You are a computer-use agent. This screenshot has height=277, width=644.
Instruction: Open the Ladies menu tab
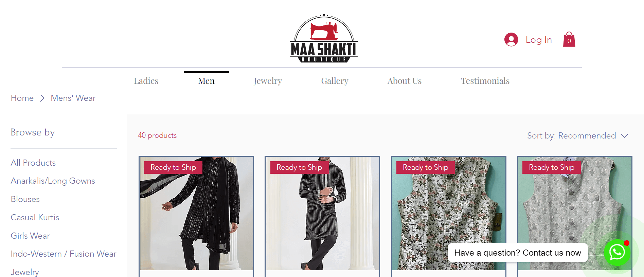point(146,81)
